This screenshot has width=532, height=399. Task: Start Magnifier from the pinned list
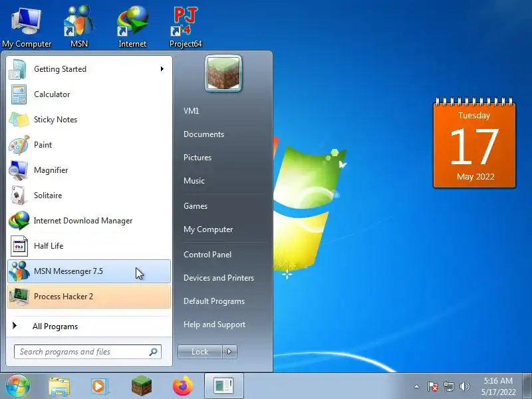89,170
